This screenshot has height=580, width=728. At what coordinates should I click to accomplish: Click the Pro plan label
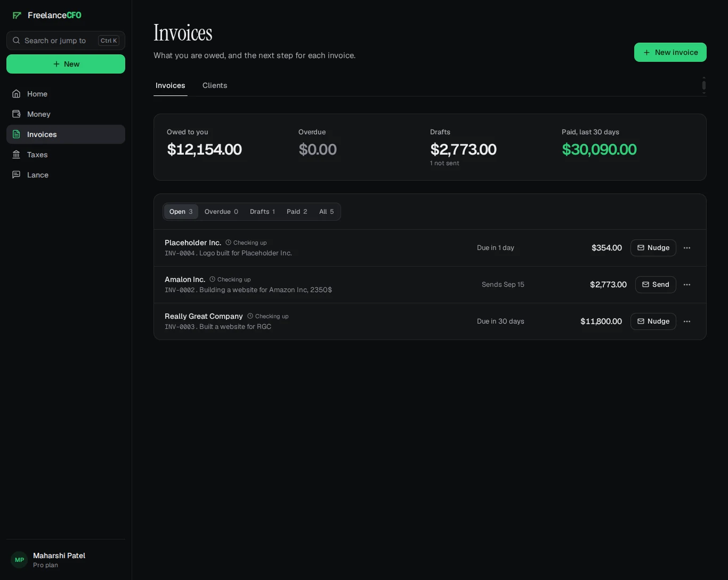(45, 565)
